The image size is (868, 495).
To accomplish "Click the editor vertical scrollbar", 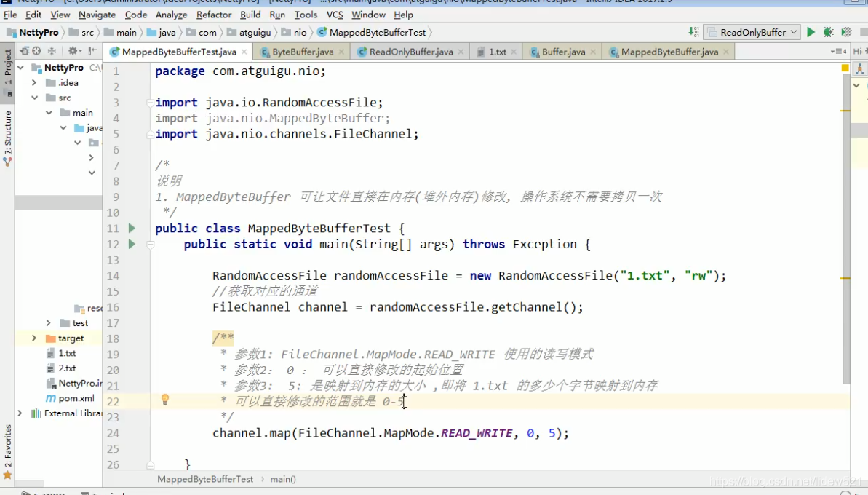I will tap(845, 230).
